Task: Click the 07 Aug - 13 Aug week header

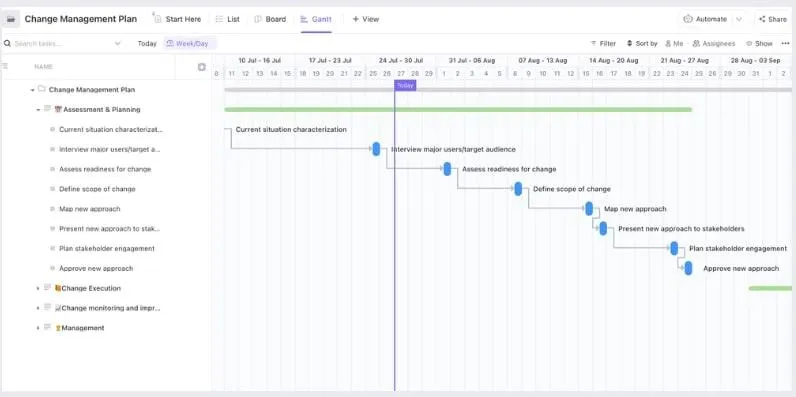Action: 543,60
